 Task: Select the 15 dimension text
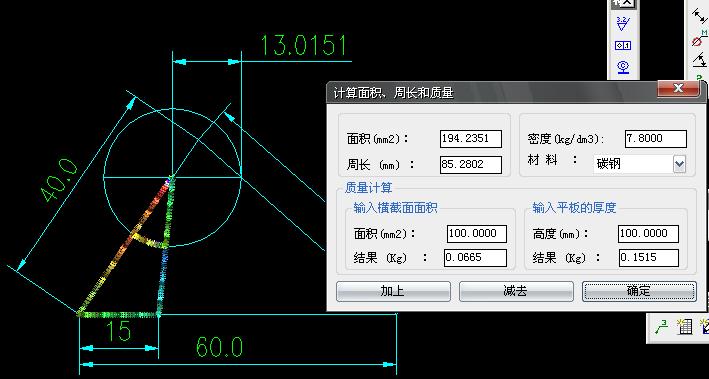tap(119, 331)
